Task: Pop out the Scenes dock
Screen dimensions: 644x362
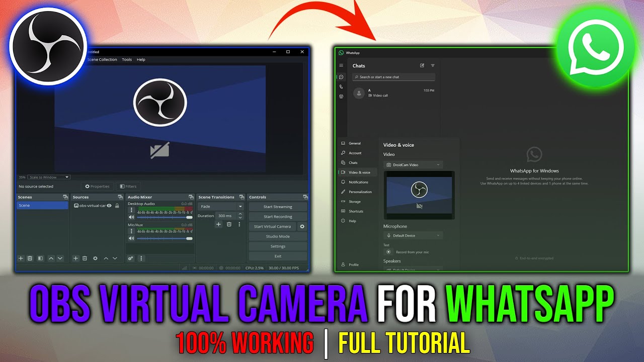Action: (x=65, y=197)
